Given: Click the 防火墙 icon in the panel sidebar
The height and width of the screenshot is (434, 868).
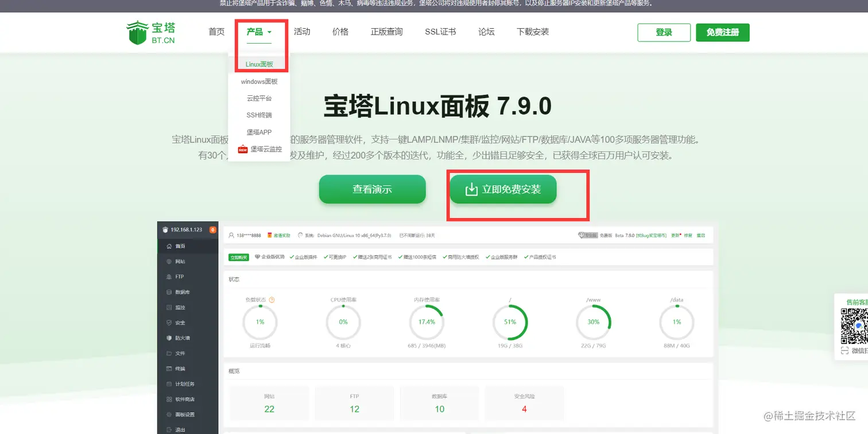Looking at the screenshot, I should click(169, 338).
